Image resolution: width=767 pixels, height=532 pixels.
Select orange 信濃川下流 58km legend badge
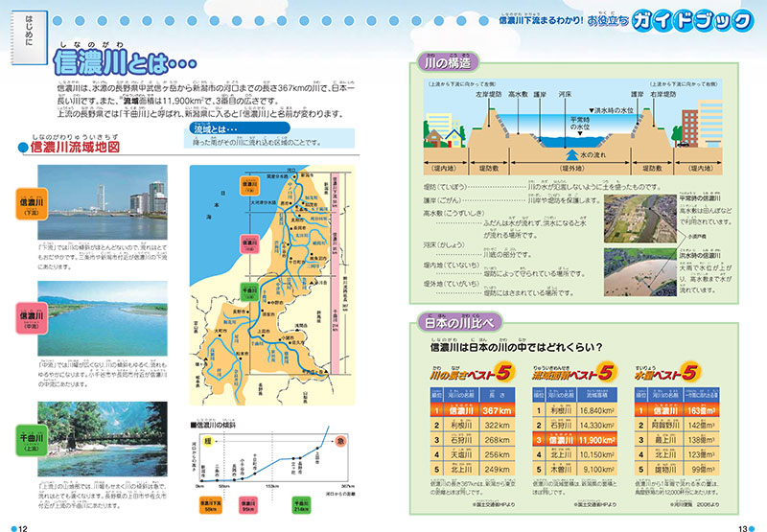pyautogui.click(x=210, y=505)
